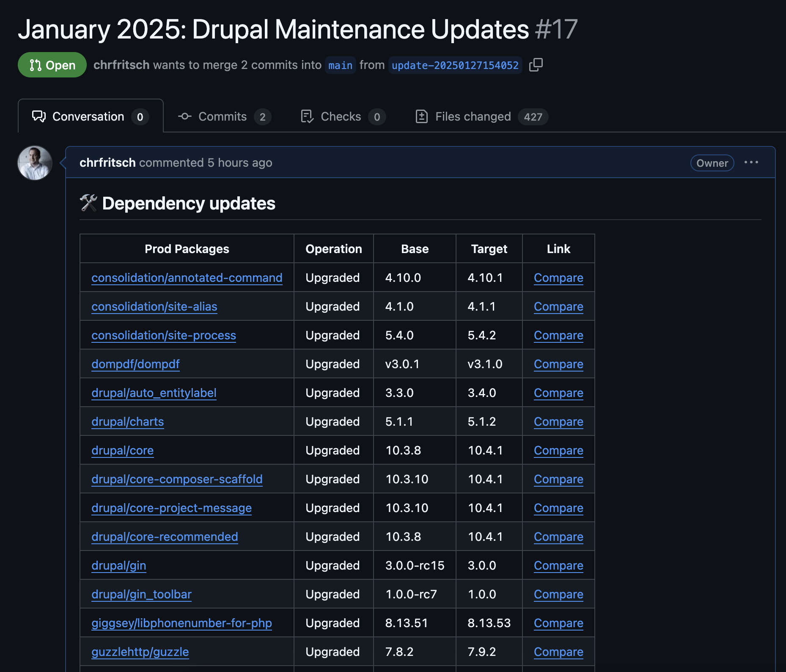Click Compare for drupal/gin_toolbar
Viewport: 786px width, 672px height.
click(558, 594)
